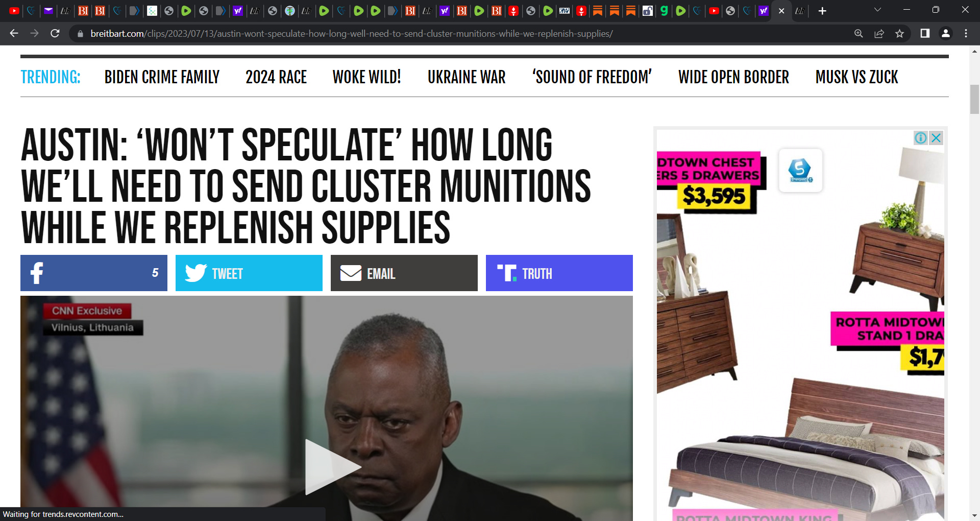Click the URL address bar
This screenshot has height=521, width=980.
459,34
